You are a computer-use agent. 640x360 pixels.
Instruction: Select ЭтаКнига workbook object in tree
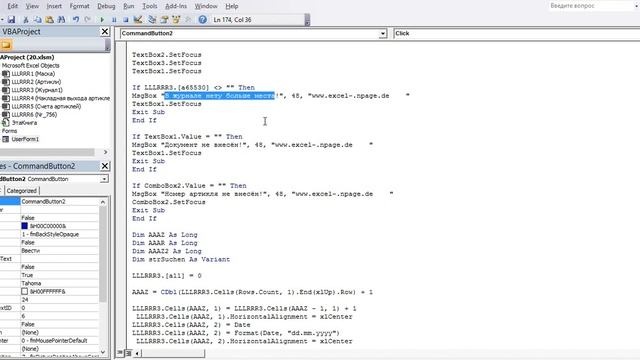point(24,122)
